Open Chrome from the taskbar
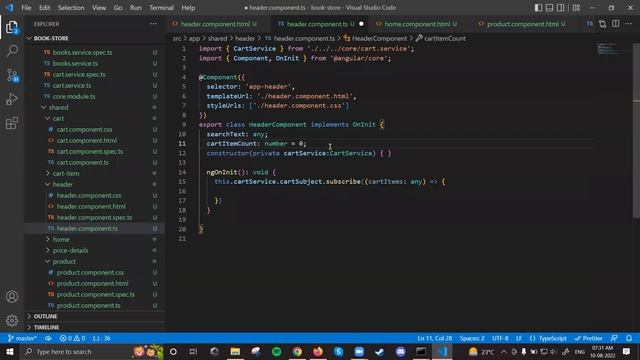The height and width of the screenshot is (360, 640). pyautogui.click(x=297, y=352)
